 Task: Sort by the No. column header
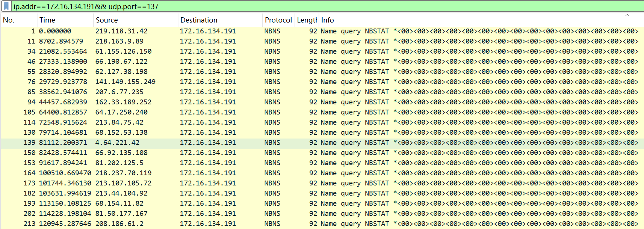pos(19,20)
